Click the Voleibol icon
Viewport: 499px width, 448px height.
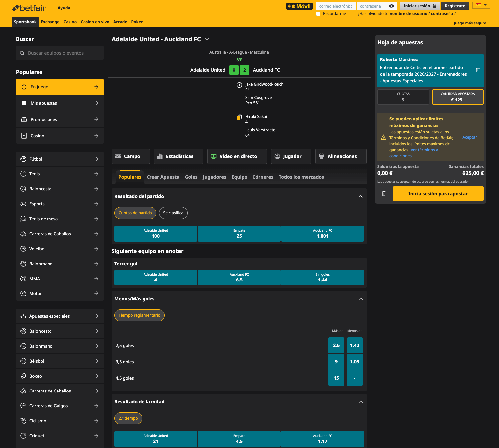(x=23, y=249)
